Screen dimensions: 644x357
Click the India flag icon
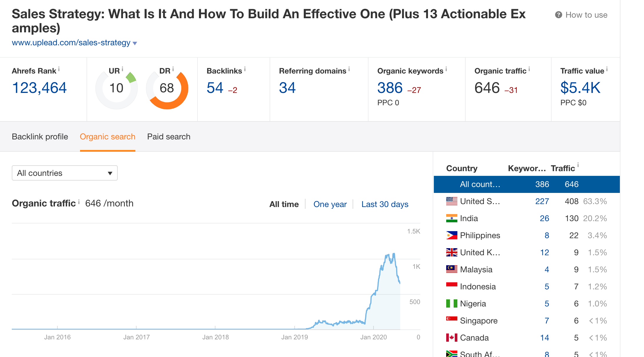click(x=452, y=218)
